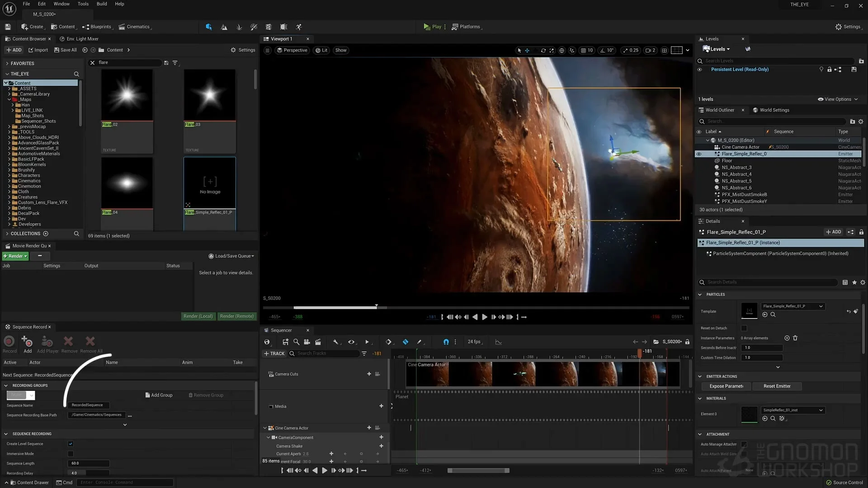Click the Sequencer horizontal scroll range bar
868x488 pixels.
click(478, 471)
